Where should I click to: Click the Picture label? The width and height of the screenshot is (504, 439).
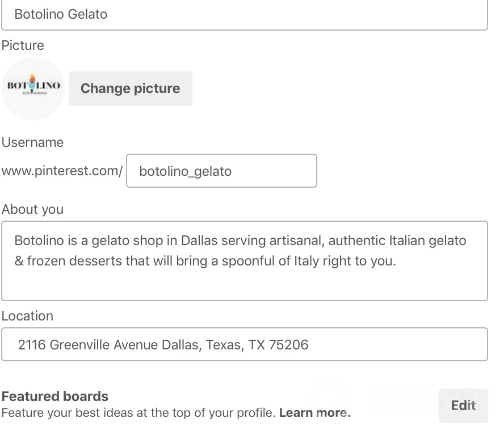pyautogui.click(x=23, y=45)
